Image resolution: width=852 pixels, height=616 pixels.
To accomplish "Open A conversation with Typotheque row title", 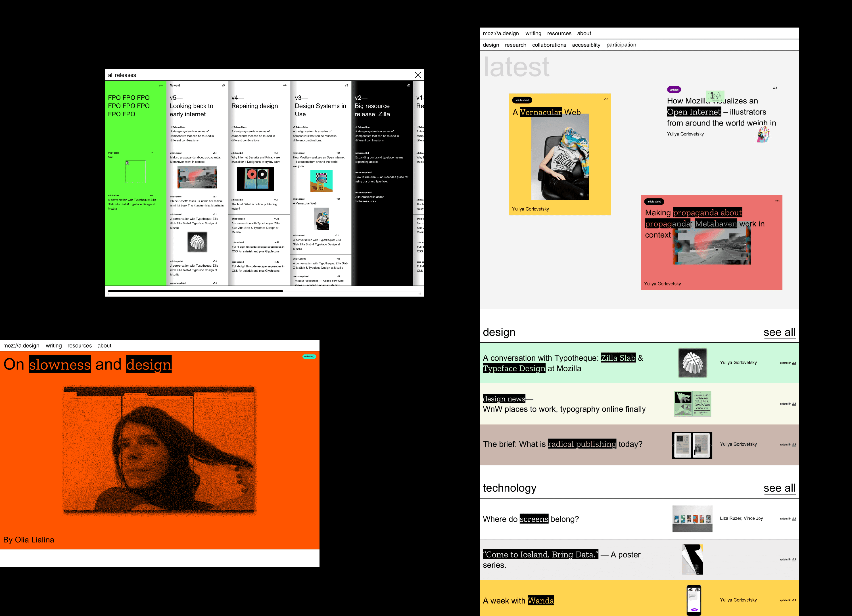I will point(563,363).
